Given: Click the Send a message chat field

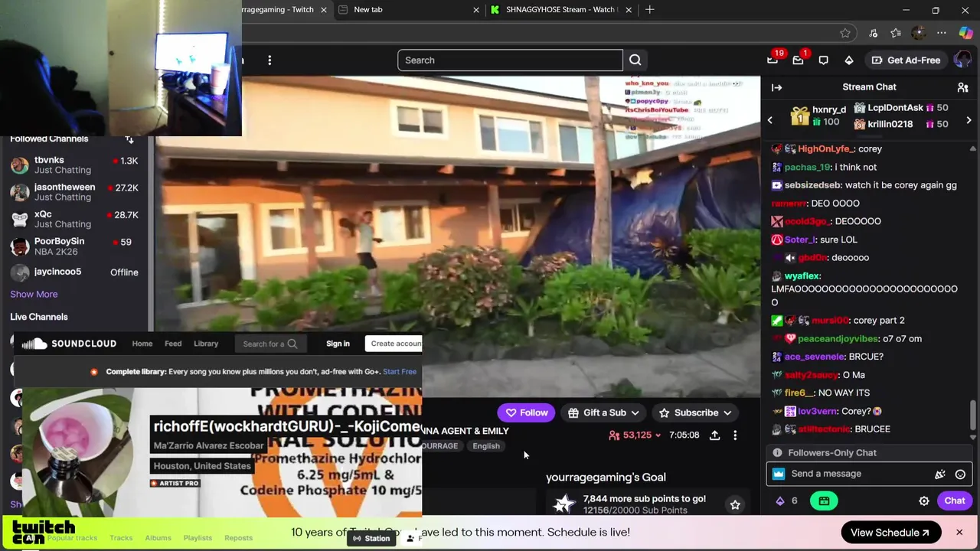Looking at the screenshot, I should [857, 474].
